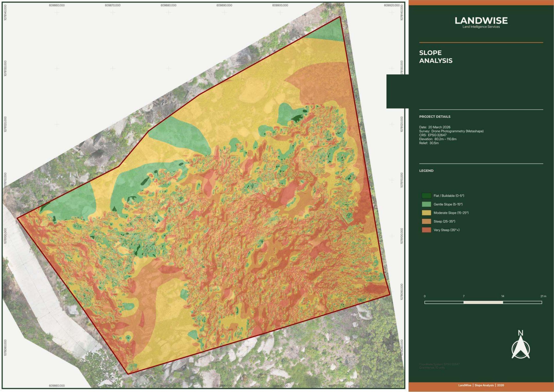Select the 'Date: 20 March 2026' line

point(435,127)
